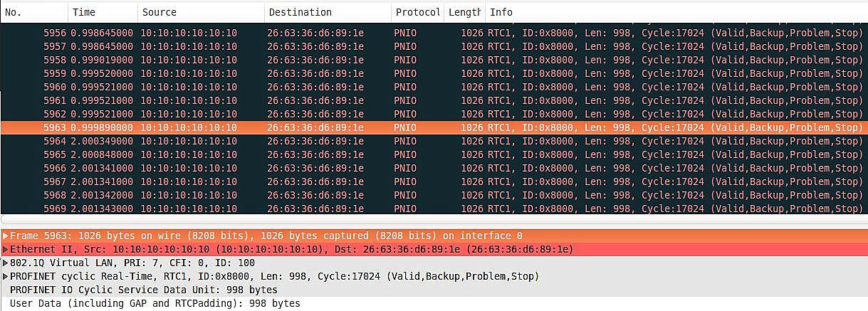This screenshot has width=868, height=311.
Task: Sort by the Source column header
Action: click(199, 12)
